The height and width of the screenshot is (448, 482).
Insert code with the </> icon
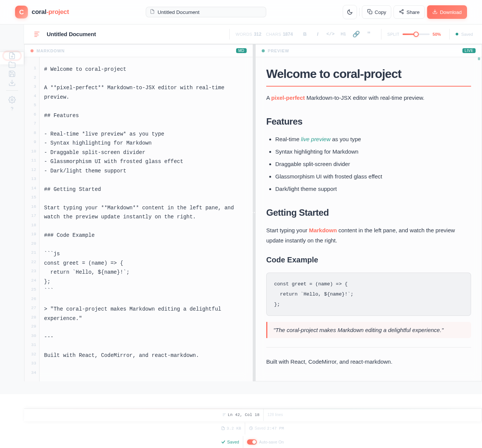331,34
